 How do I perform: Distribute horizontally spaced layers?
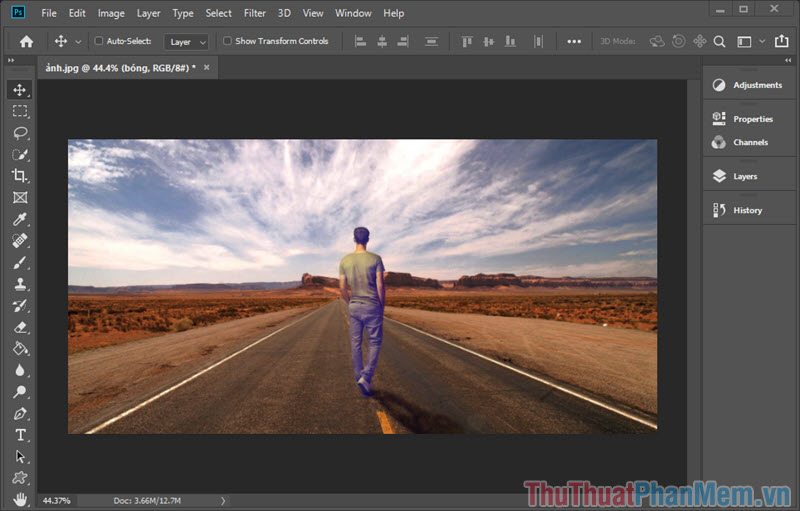click(538, 41)
